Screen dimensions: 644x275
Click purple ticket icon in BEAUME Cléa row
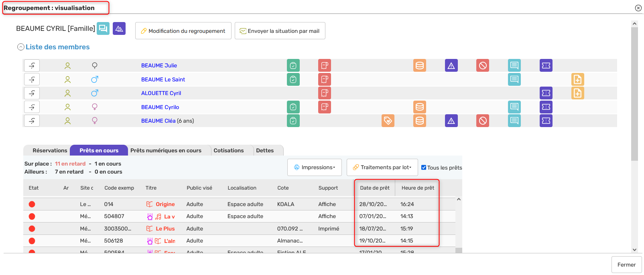[x=546, y=121]
